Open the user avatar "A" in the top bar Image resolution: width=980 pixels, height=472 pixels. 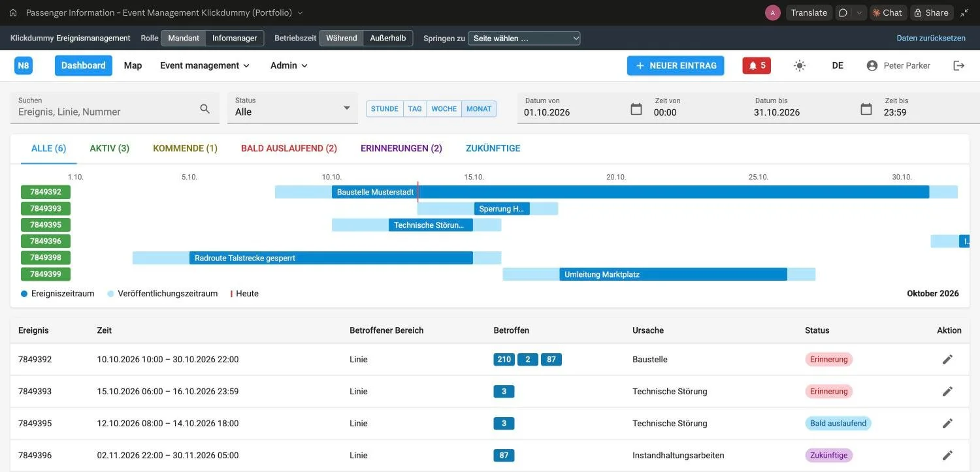[x=773, y=12]
